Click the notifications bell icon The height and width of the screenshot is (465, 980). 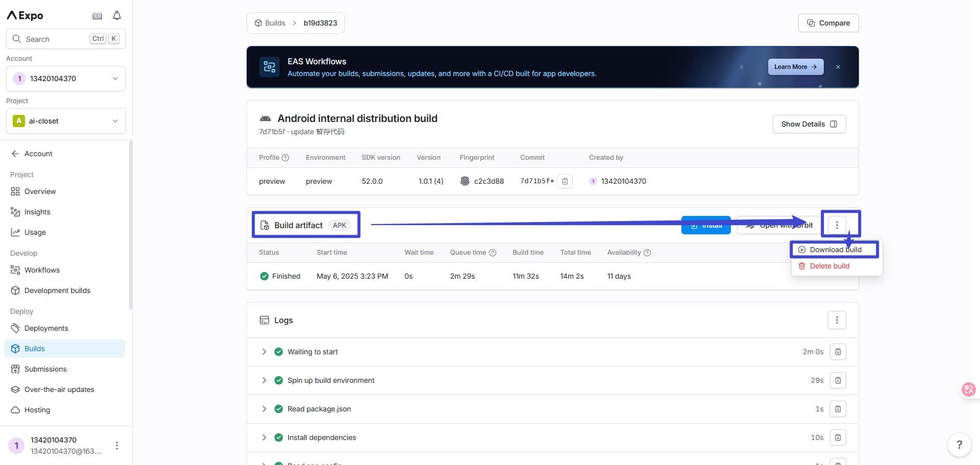[117, 16]
